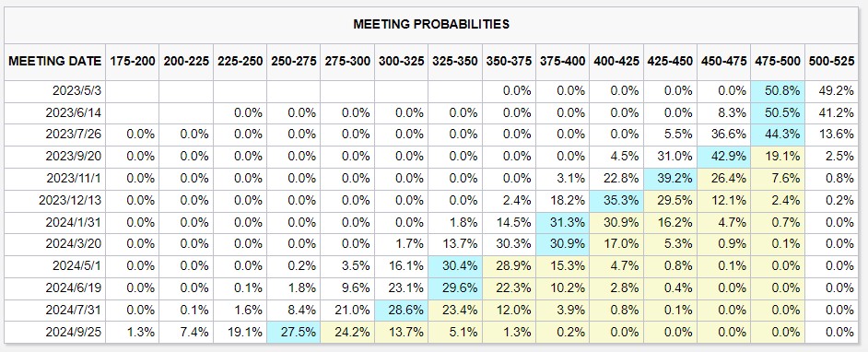Click the 350-375 column header
Image resolution: width=868 pixels, height=352 pixels.
(x=509, y=62)
